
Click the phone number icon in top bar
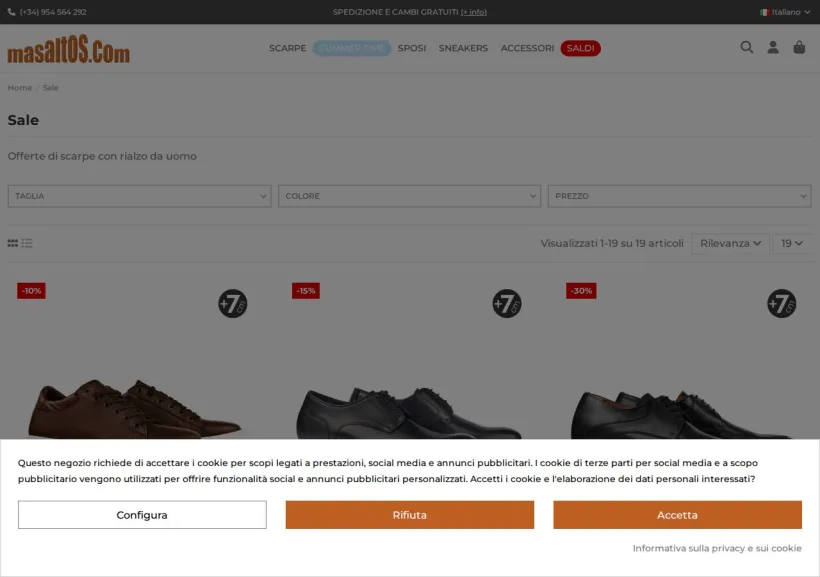[x=12, y=12]
